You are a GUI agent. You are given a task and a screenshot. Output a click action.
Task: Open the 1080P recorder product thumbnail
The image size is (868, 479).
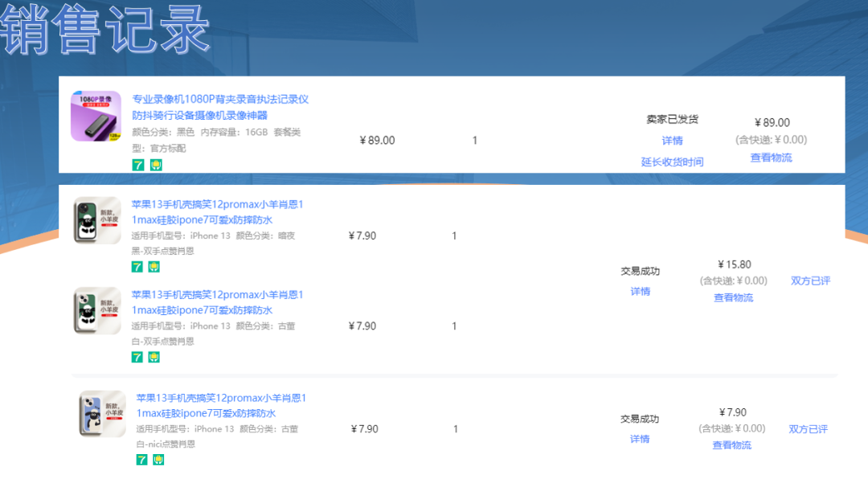pyautogui.click(x=96, y=117)
